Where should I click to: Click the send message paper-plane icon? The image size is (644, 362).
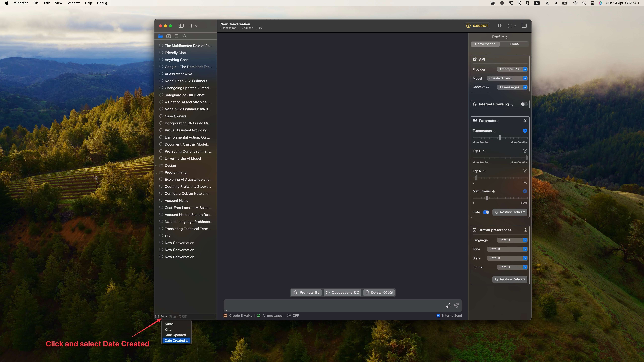(456, 305)
